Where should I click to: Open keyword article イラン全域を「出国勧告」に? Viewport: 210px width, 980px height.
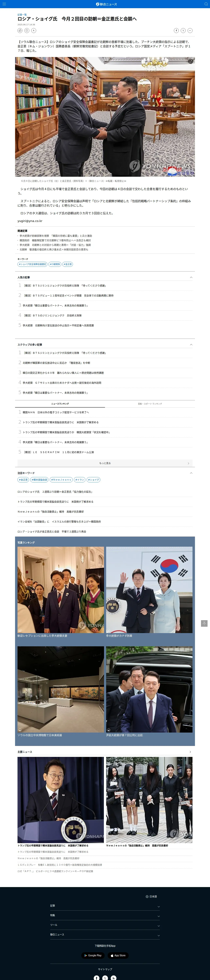click(x=59, y=522)
